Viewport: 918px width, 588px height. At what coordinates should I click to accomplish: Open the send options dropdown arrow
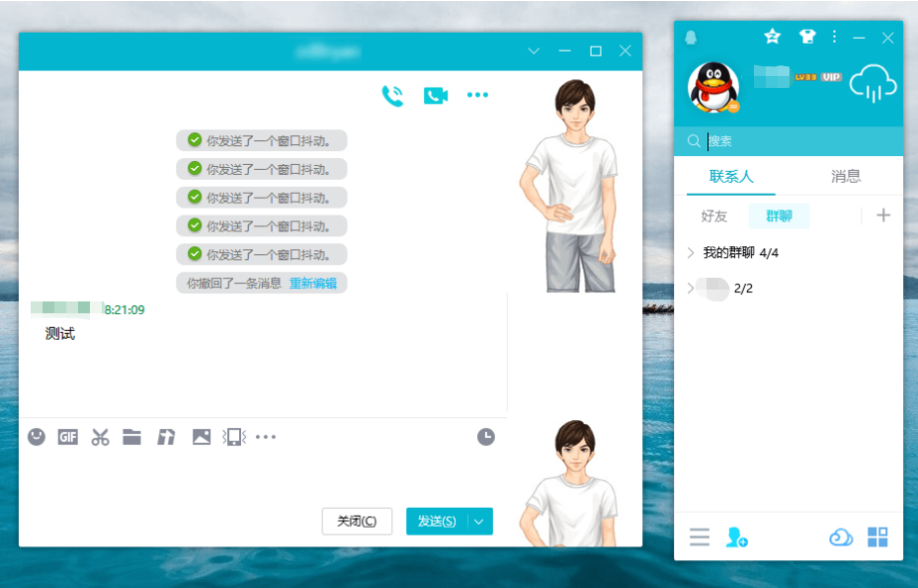coord(479,522)
